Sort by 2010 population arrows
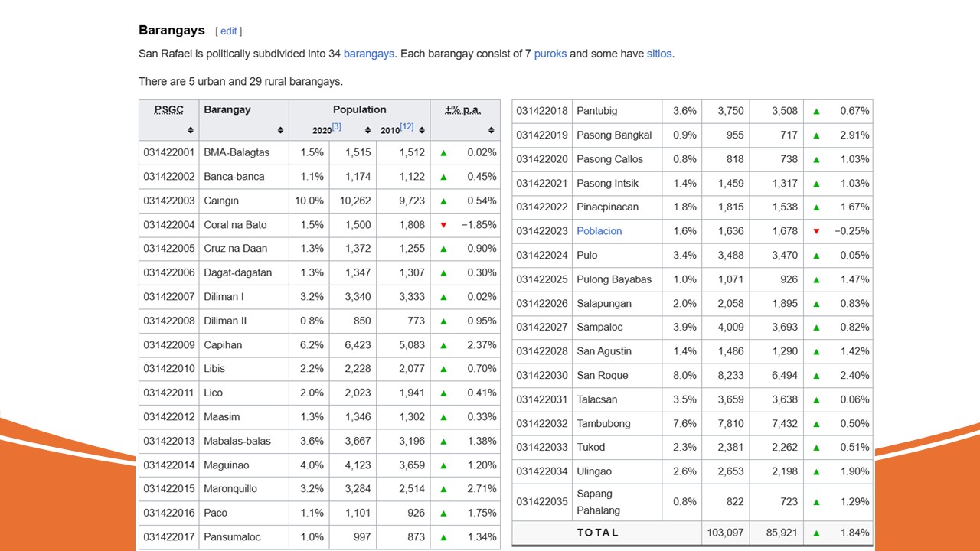 [x=422, y=130]
